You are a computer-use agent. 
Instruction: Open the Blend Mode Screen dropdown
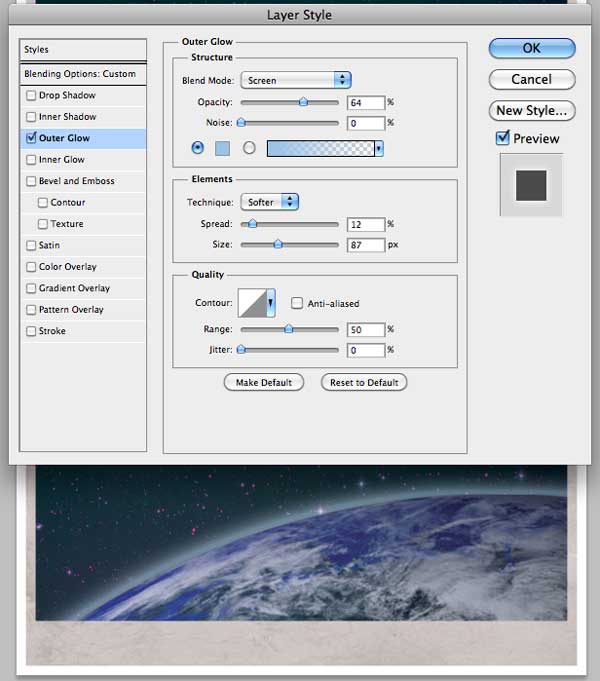tap(296, 80)
